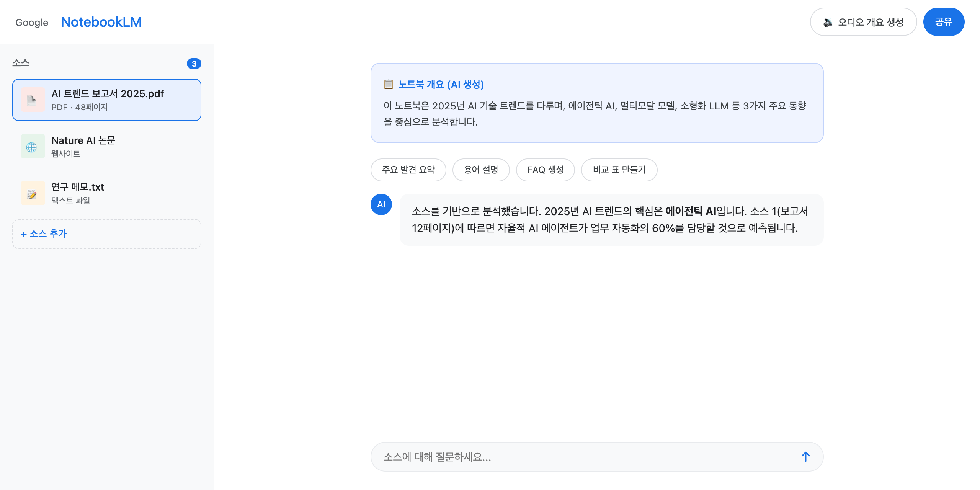Viewport: 980px width, 490px height.
Task: Choose the 용어 설명 suggestion chip
Action: pyautogui.click(x=481, y=170)
